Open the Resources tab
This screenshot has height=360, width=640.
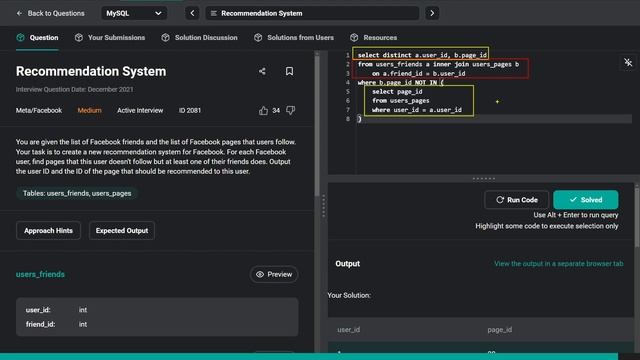(373, 38)
